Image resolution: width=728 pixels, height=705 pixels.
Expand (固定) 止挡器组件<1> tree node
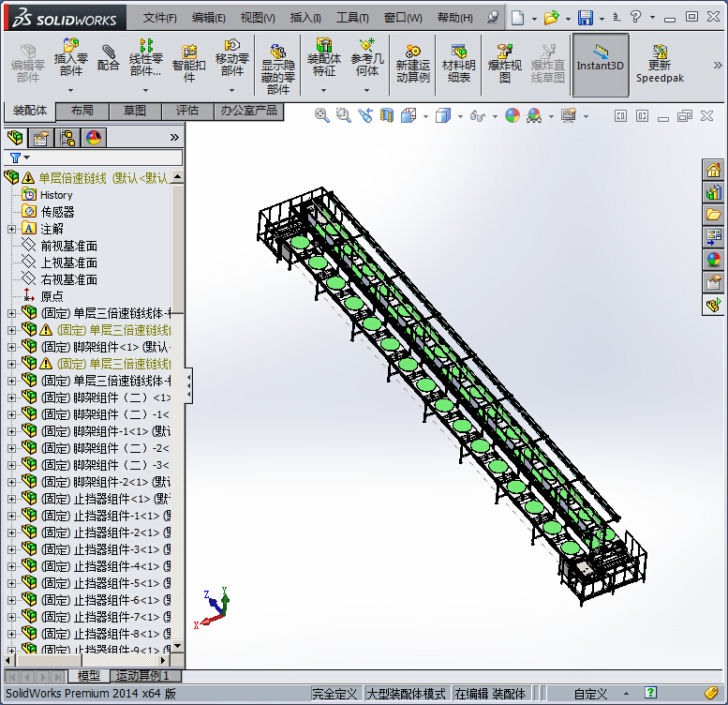11,500
